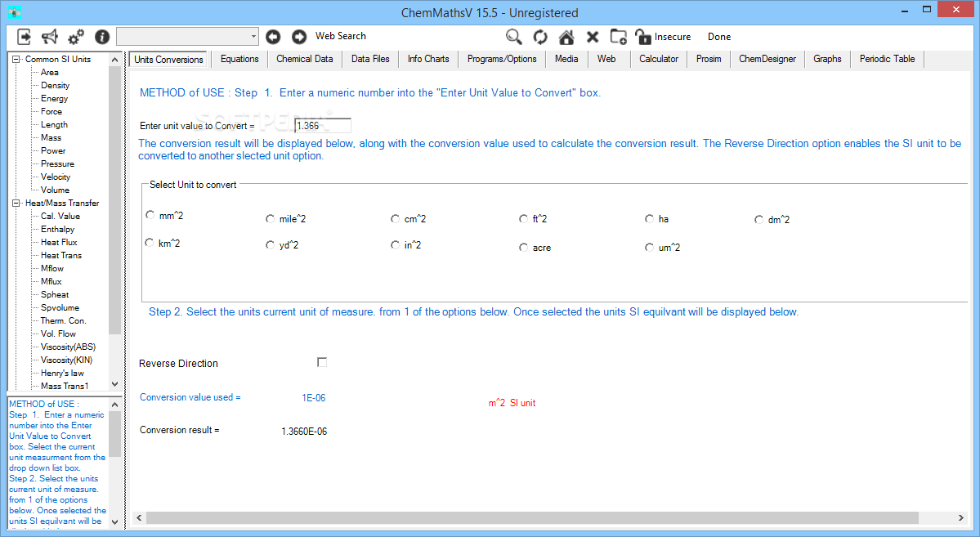Collapse the Common SI Units tree node
This screenshot has width=980, height=537.
pyautogui.click(x=16, y=60)
